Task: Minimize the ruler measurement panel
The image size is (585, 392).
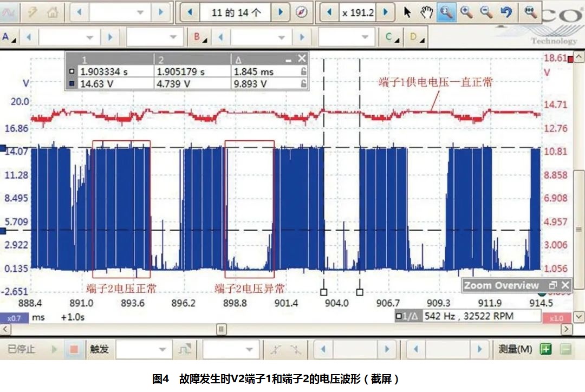Action: tap(288, 60)
